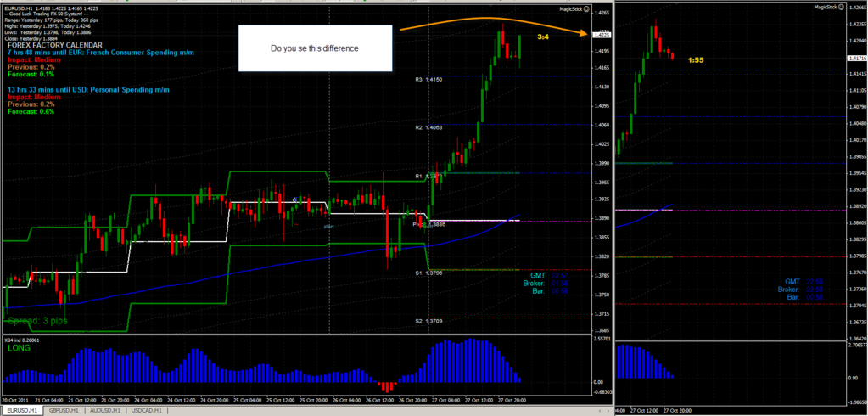Screen dimensions: 868x416
Task: Click the LONG signal label in indicator window
Action: pyautogui.click(x=19, y=348)
